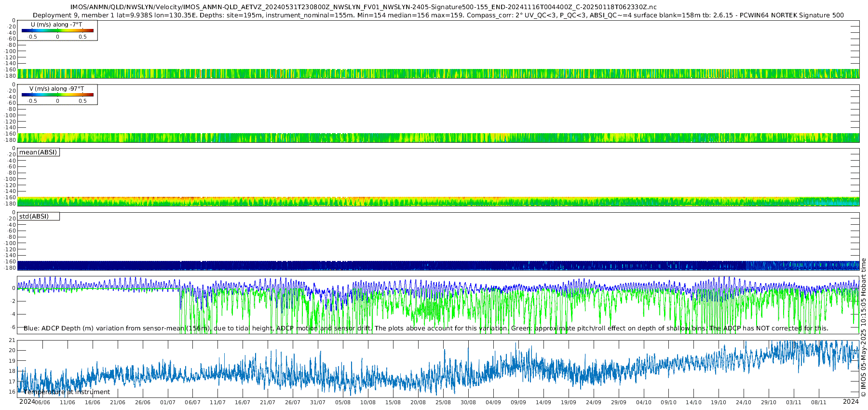868x410 pixels.
Task: Select the mean(ABSI) panel label
Action: 38,152
